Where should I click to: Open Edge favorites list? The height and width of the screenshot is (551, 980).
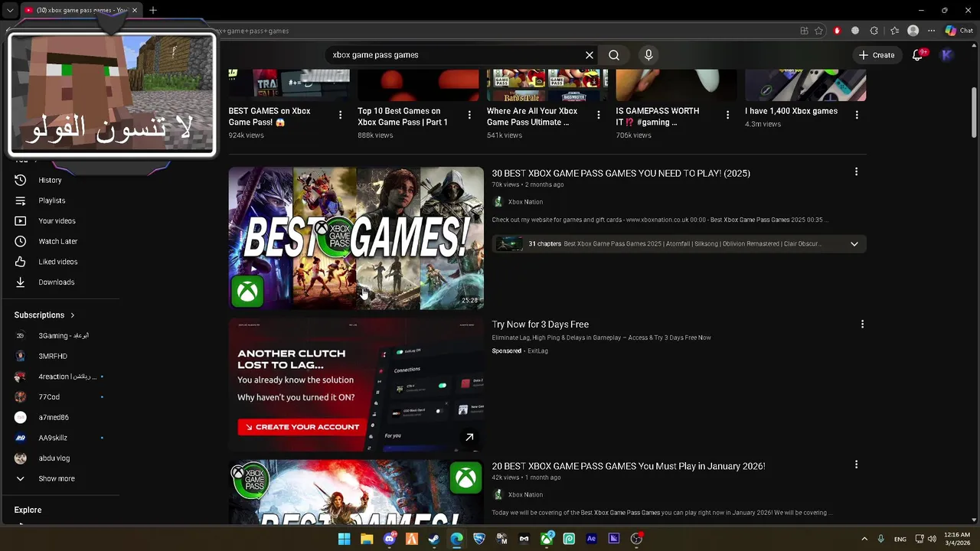[x=894, y=31]
